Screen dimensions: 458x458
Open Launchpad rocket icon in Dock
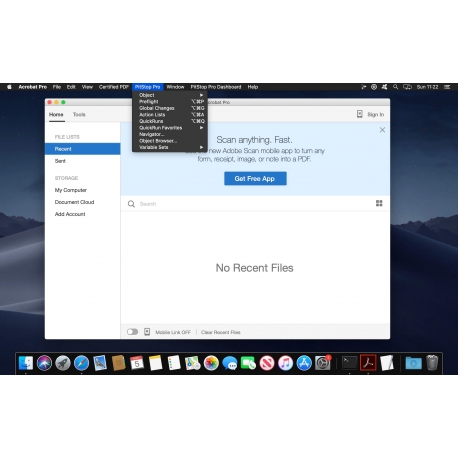63,363
